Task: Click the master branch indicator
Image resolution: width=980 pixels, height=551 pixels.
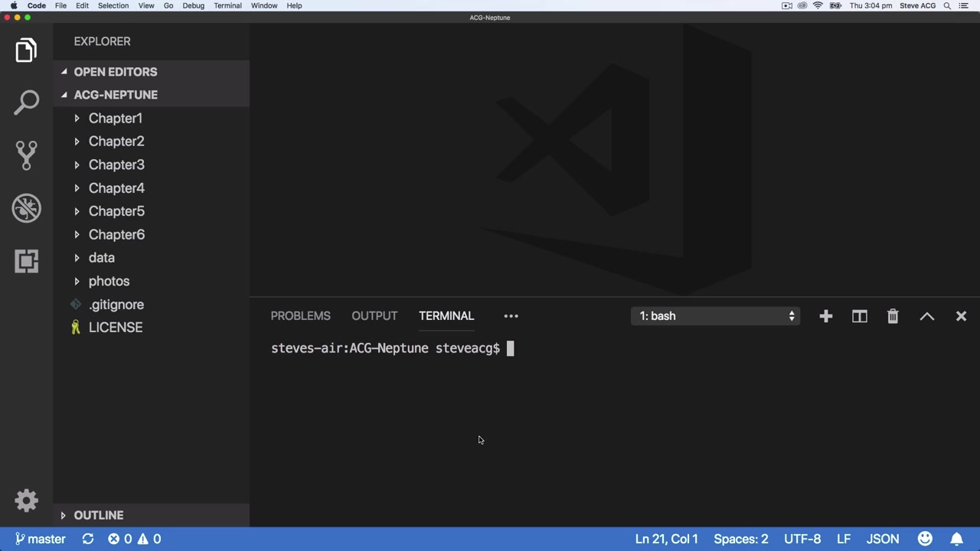Action: click(x=40, y=539)
